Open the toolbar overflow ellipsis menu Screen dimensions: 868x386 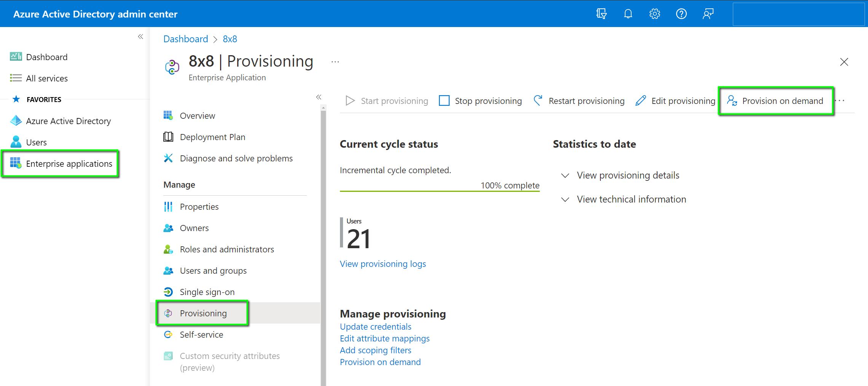coord(841,100)
